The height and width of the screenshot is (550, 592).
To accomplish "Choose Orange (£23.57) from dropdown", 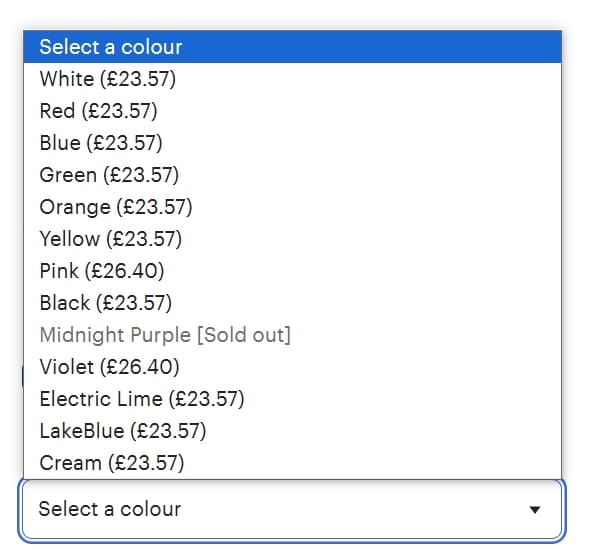I will click(x=293, y=207).
